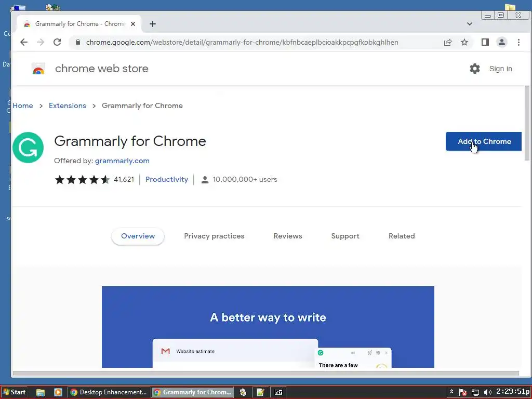Click the browser forward arrow

(x=41, y=42)
